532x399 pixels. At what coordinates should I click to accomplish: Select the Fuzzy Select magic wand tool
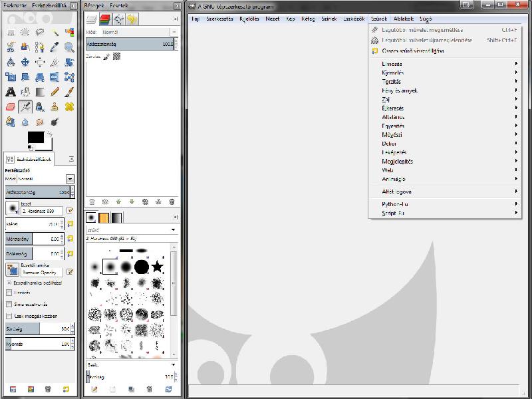(55, 33)
